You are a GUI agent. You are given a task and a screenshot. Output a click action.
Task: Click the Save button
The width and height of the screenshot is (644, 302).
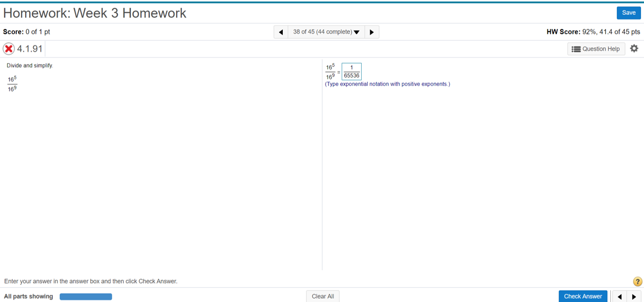tap(628, 13)
